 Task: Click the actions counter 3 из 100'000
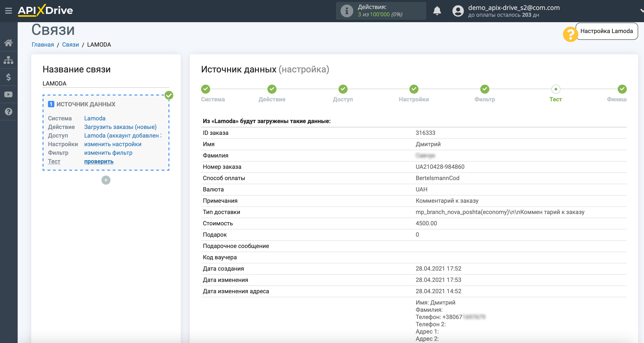click(380, 14)
